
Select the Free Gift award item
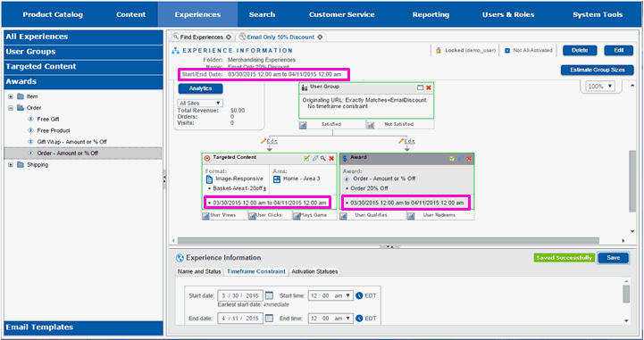pyautogui.click(x=48, y=120)
